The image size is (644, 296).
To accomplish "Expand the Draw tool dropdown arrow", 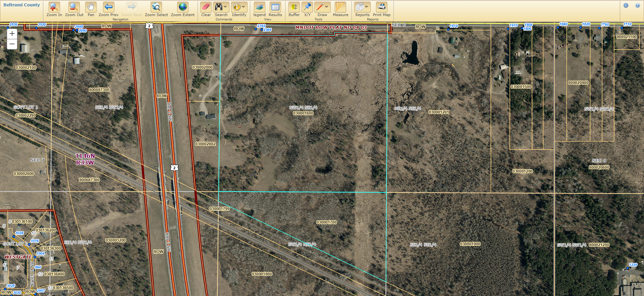I will pos(327,7).
